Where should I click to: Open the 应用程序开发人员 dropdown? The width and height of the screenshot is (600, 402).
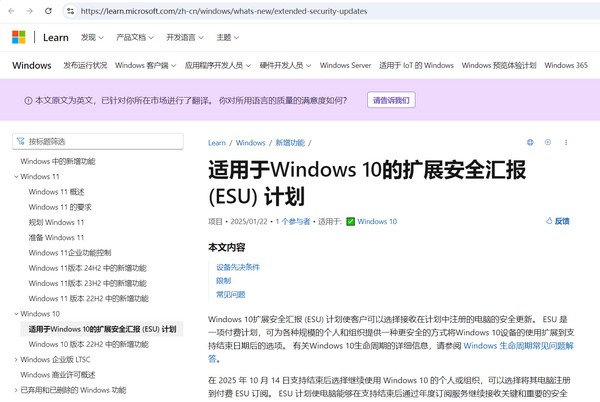pyautogui.click(x=218, y=65)
